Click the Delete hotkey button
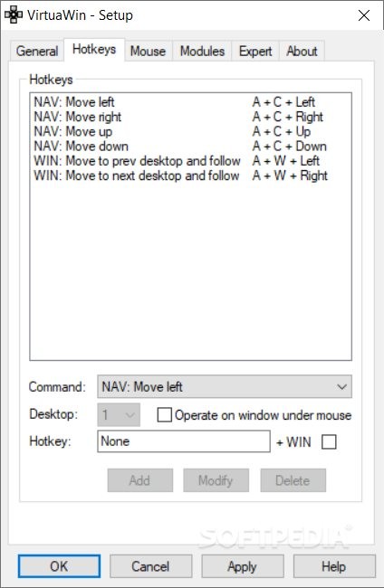 tap(293, 480)
